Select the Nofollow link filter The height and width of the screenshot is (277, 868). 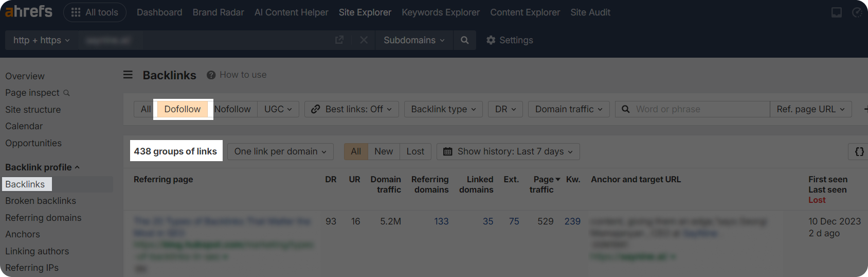[x=232, y=109]
